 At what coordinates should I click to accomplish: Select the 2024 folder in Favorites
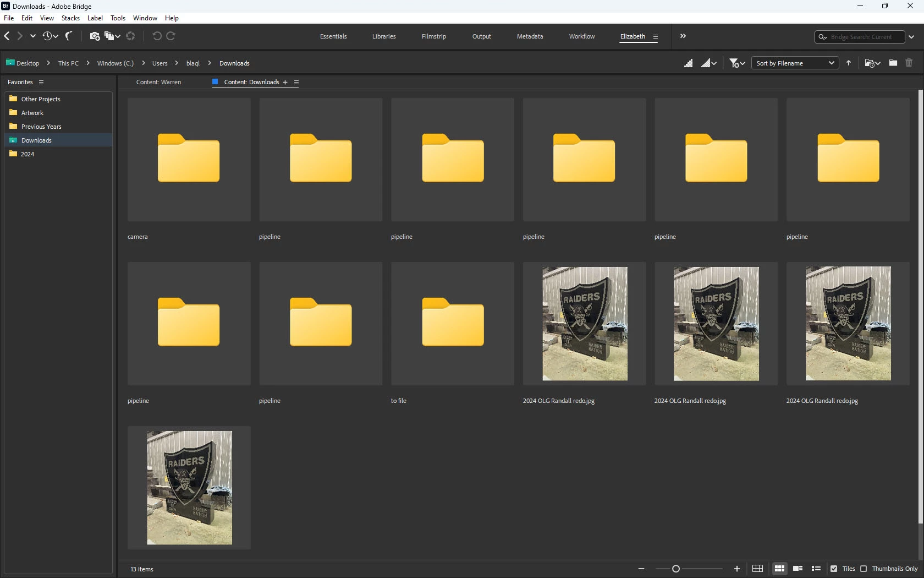[x=58, y=154]
